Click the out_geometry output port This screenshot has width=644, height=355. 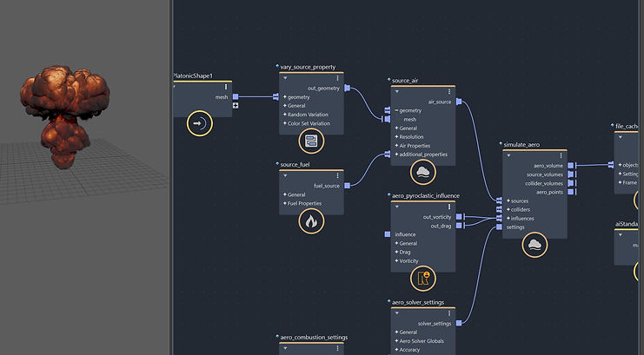(347, 88)
